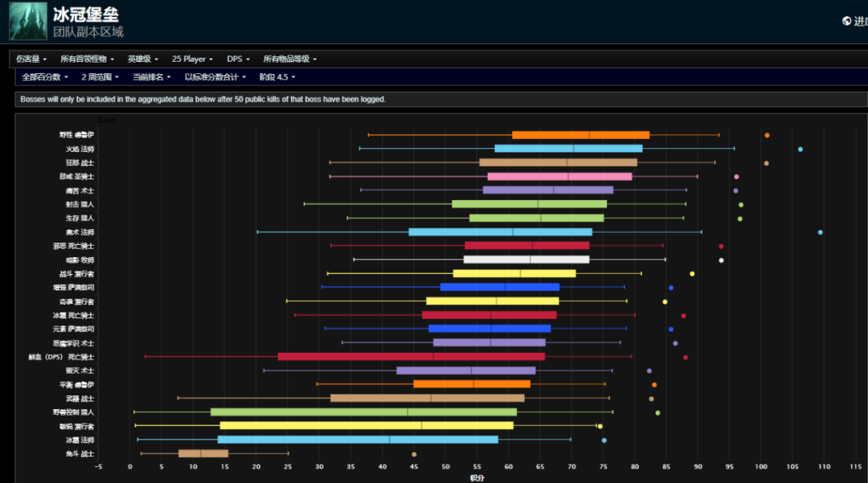The height and width of the screenshot is (483, 868).
Task: Click the outlier dot on 奥术 法师 row
Action: [820, 232]
